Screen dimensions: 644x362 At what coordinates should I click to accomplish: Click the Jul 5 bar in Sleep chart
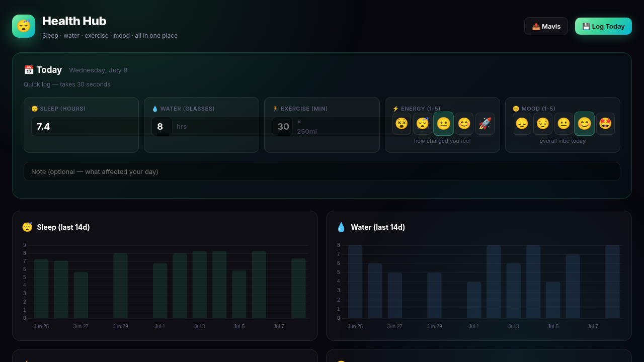tap(239, 294)
